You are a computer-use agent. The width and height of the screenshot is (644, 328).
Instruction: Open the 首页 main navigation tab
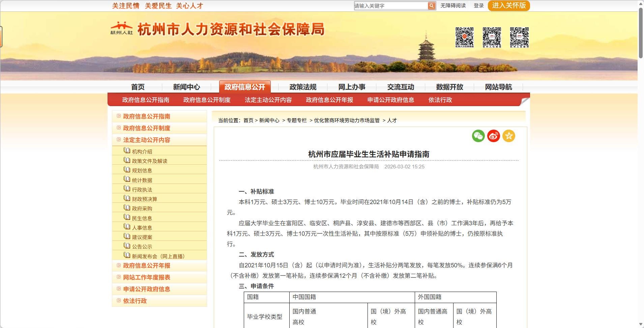(138, 87)
